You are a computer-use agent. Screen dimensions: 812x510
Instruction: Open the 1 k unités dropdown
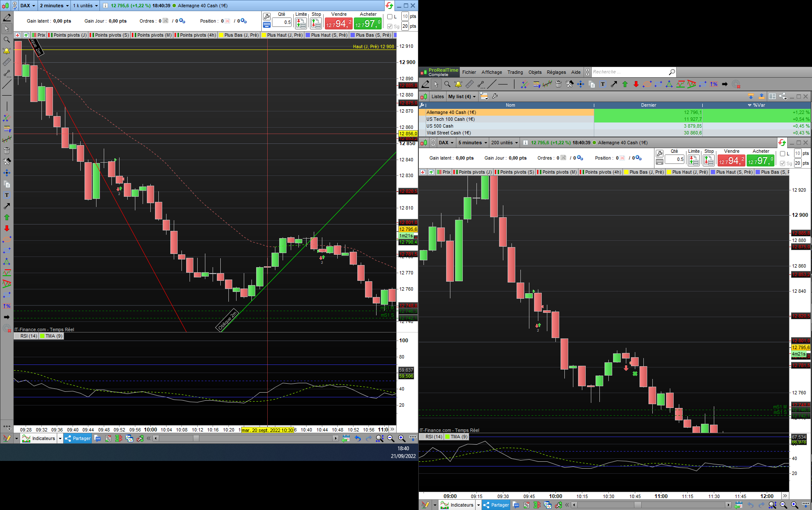85,6
